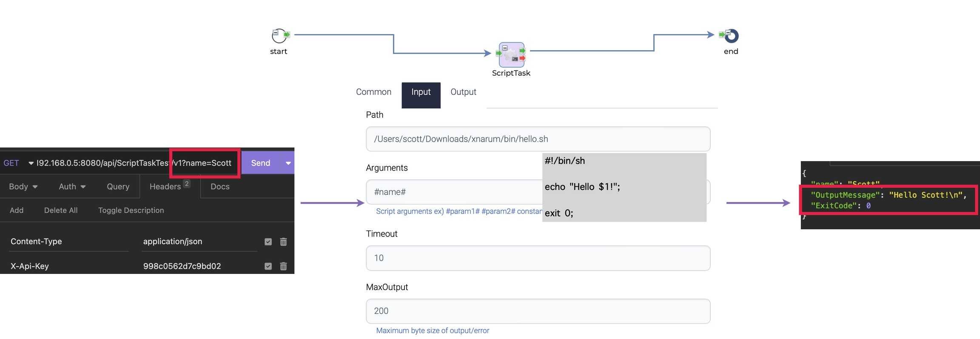980x339 pixels.
Task: Click Delete All headers button
Action: [x=61, y=210]
